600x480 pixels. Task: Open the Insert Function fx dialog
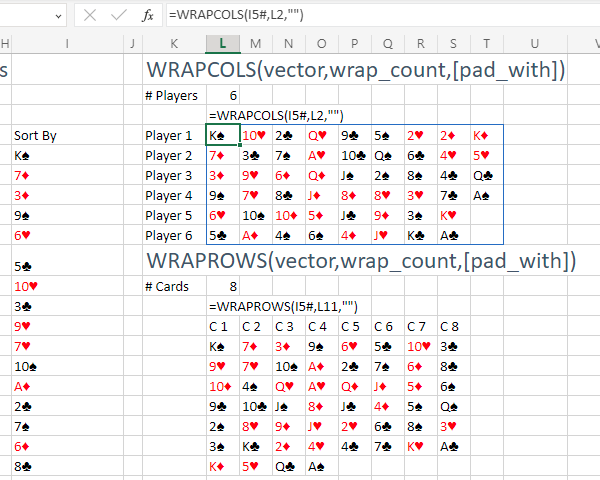pos(147,16)
